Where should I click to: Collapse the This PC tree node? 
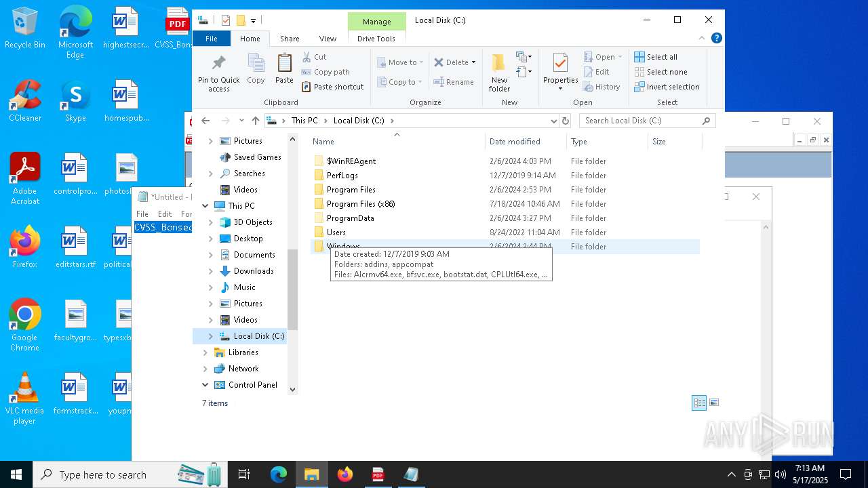coord(205,206)
